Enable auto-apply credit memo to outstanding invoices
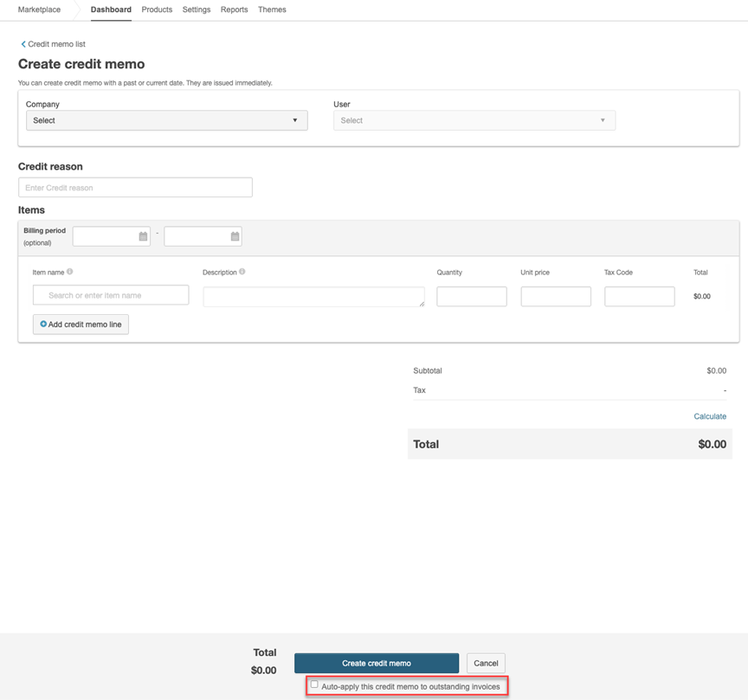This screenshot has height=700, width=748. tap(314, 684)
